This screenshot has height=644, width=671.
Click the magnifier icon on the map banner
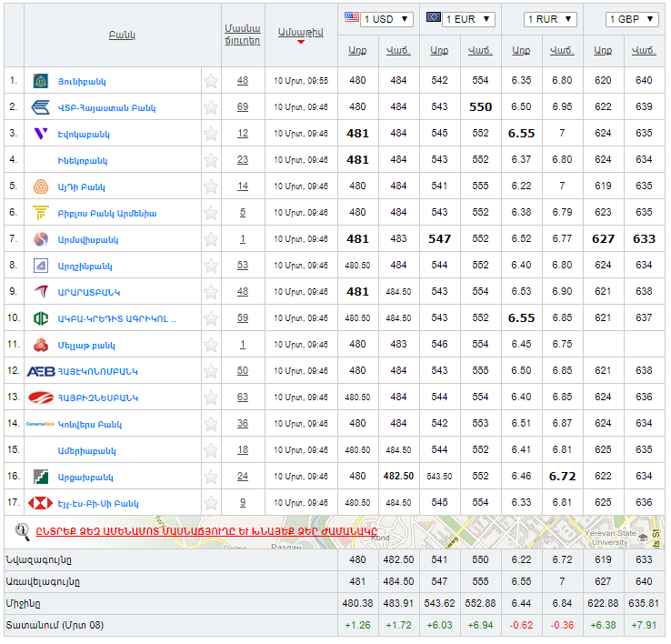[23, 531]
